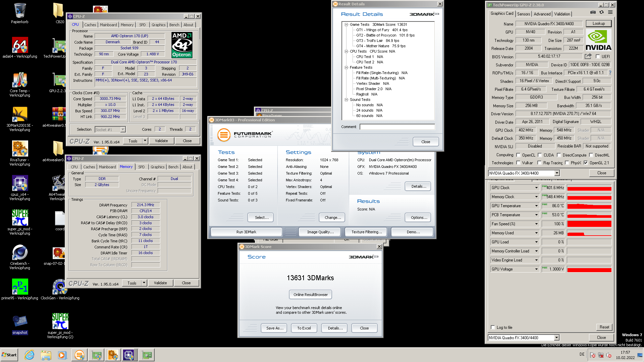Click the Reset button in GPU-Z sensors
This screenshot has height=362, width=644.
(604, 327)
